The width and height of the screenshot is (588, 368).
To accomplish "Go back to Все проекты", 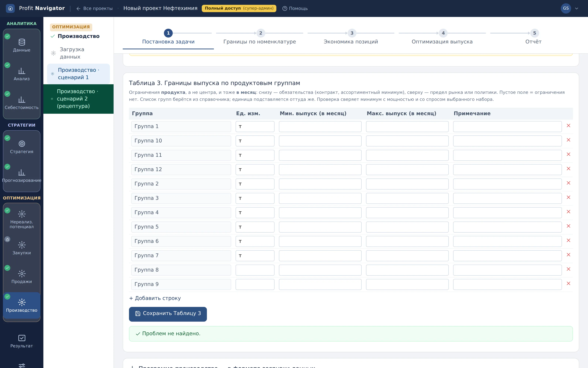I will click(x=94, y=8).
